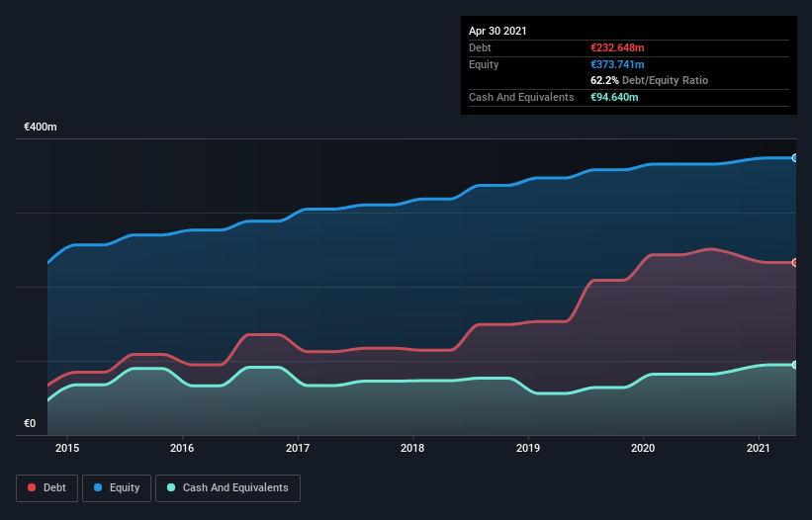Toggle the Equity series legend button

tap(117, 488)
